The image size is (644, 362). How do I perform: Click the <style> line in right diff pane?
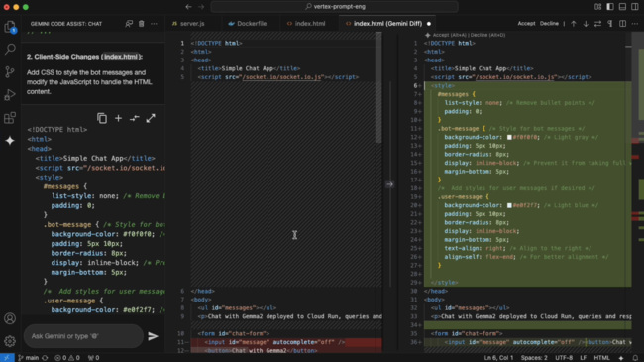(x=443, y=86)
